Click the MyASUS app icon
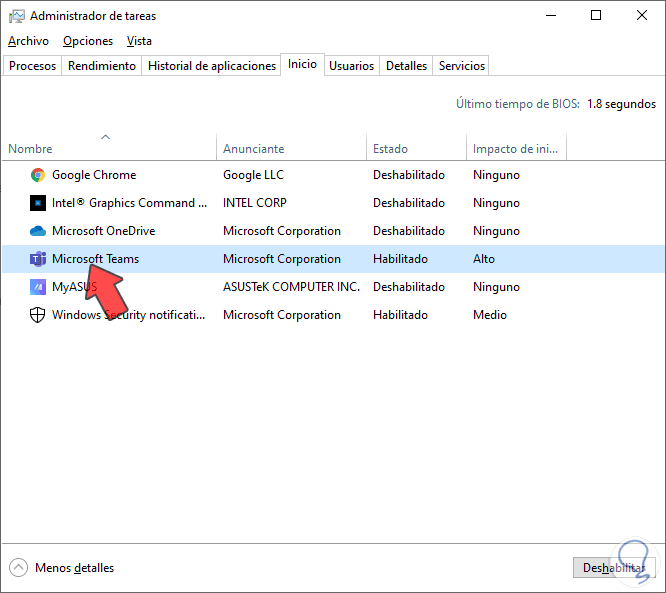666x593 pixels. point(38,287)
